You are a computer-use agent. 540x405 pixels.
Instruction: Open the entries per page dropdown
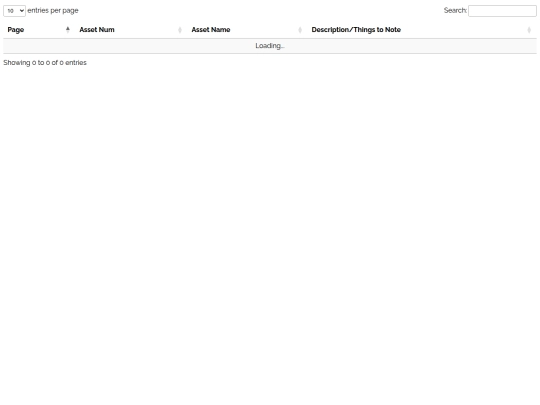[x=14, y=11]
